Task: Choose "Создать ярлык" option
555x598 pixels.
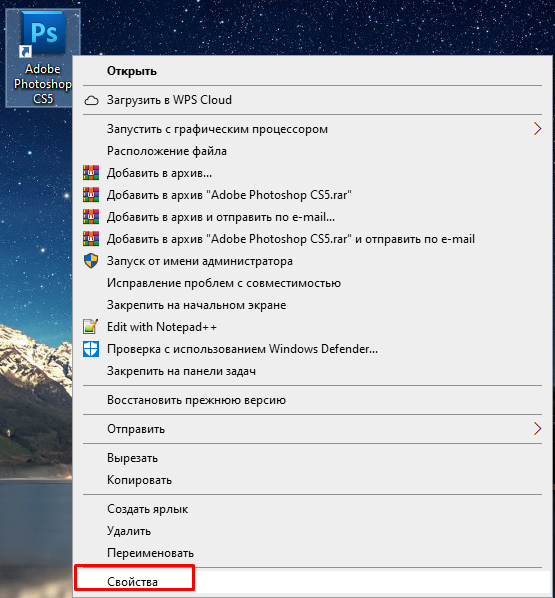Action: [312, 509]
